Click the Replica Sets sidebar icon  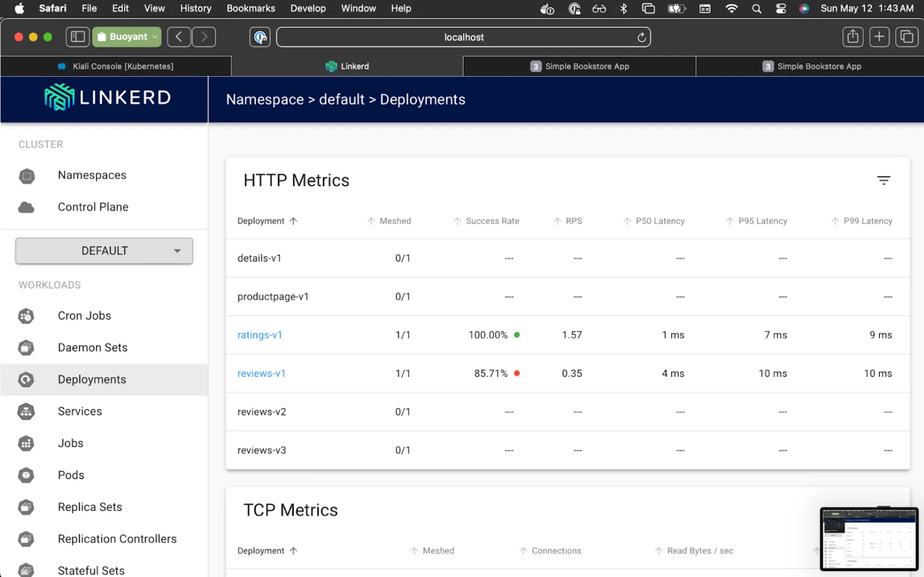pos(26,507)
